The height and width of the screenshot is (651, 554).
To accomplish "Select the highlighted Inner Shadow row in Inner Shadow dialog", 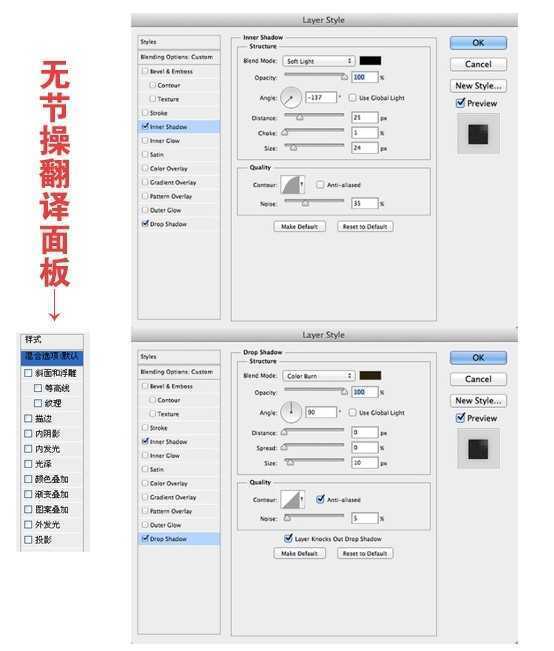I will tap(179, 127).
